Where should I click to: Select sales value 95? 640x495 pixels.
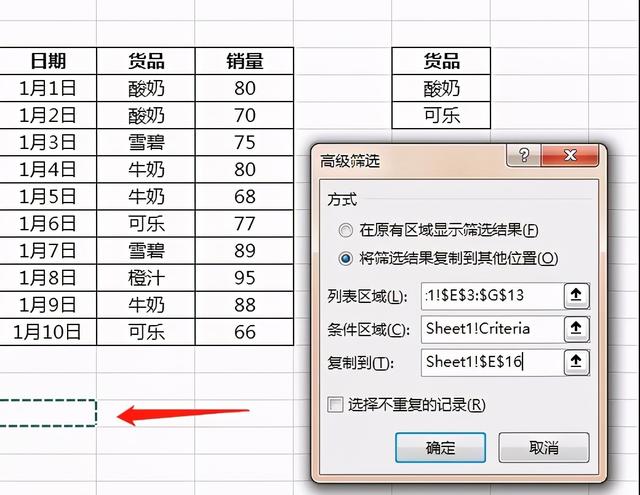click(244, 278)
